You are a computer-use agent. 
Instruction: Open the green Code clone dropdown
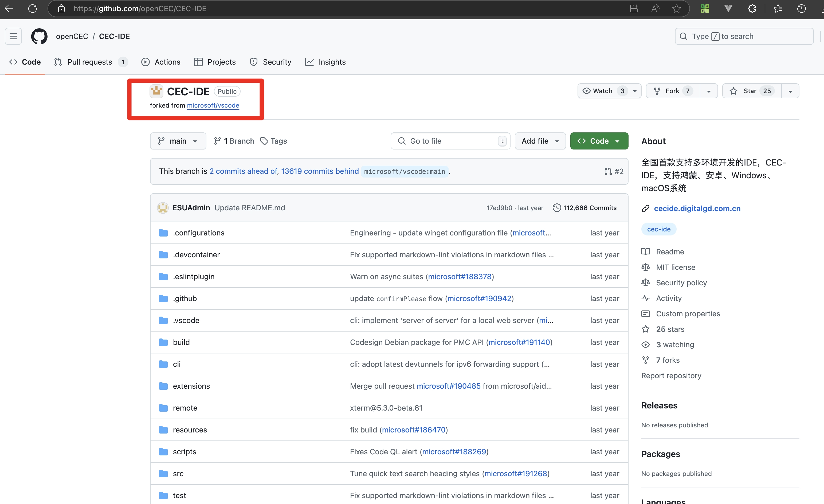[599, 141]
